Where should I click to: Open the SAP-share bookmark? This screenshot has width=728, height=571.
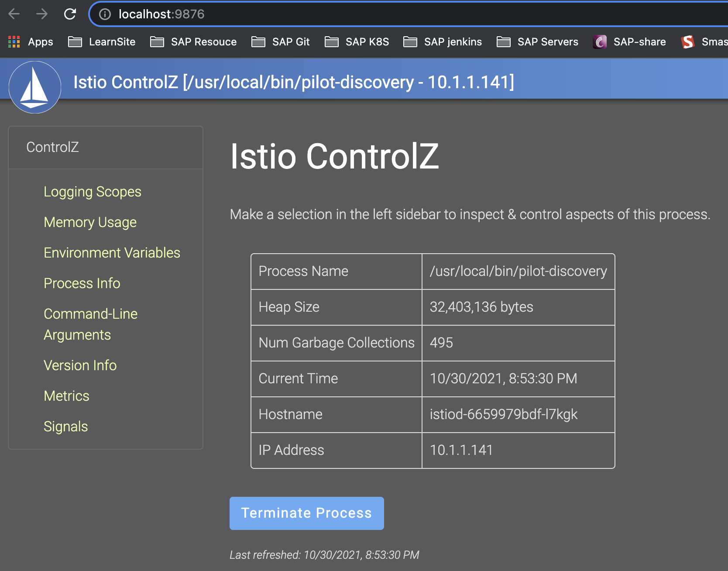click(629, 42)
